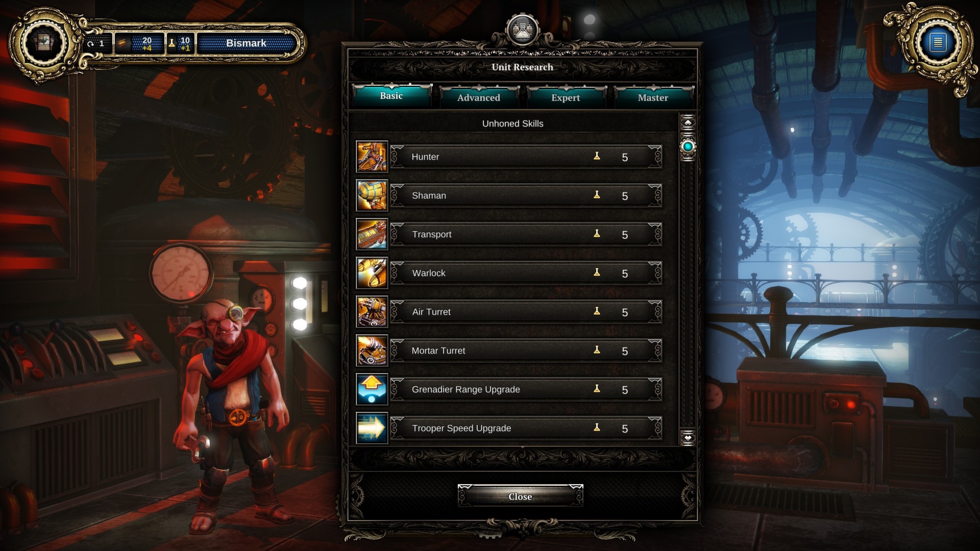Click the journal icon top right corner
The image size is (980, 551).
[x=938, y=42]
